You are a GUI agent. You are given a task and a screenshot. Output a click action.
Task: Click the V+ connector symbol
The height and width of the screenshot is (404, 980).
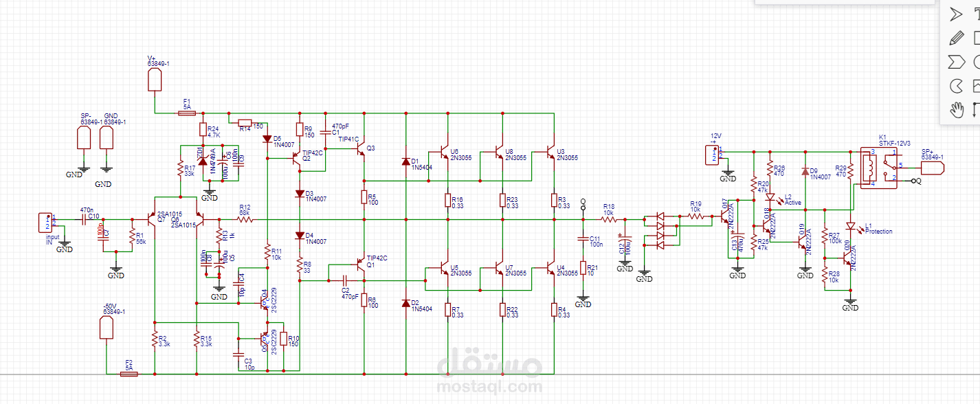click(155, 80)
